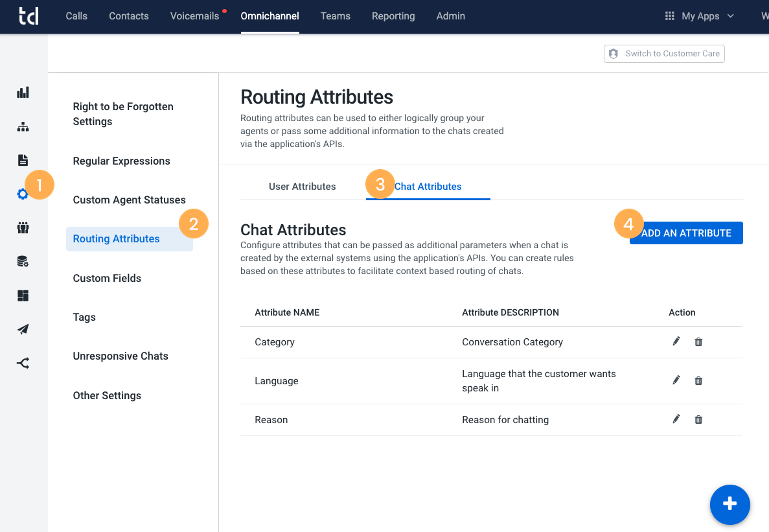Click Switch to Customer Care button
Screen dimensions: 769x532
pyautogui.click(x=664, y=53)
